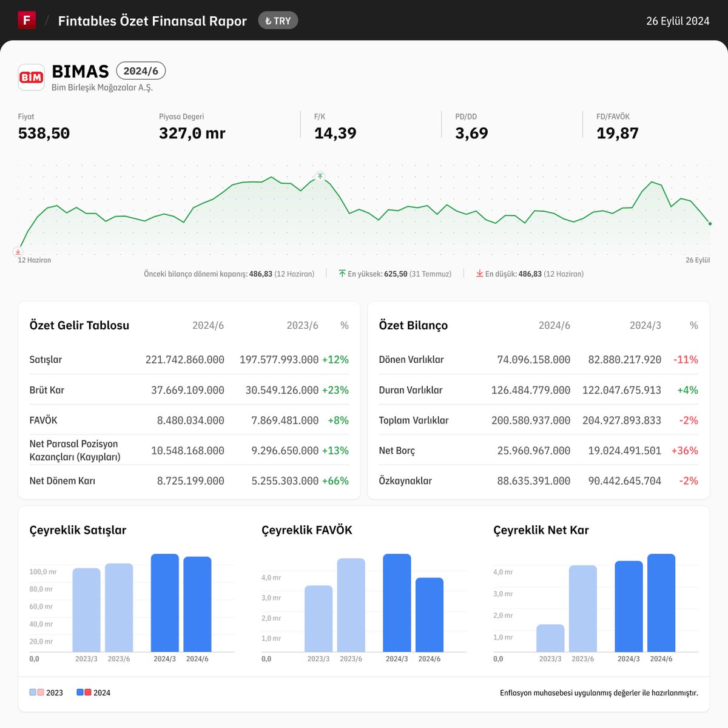Click the Satışlar change +12%
The height and width of the screenshot is (728, 728).
pyautogui.click(x=335, y=359)
